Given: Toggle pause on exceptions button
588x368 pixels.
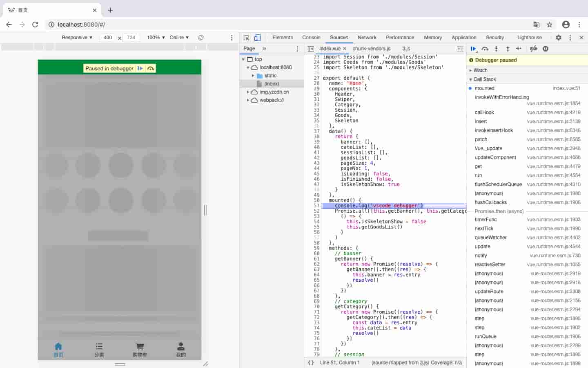Looking at the screenshot, I should [546, 49].
